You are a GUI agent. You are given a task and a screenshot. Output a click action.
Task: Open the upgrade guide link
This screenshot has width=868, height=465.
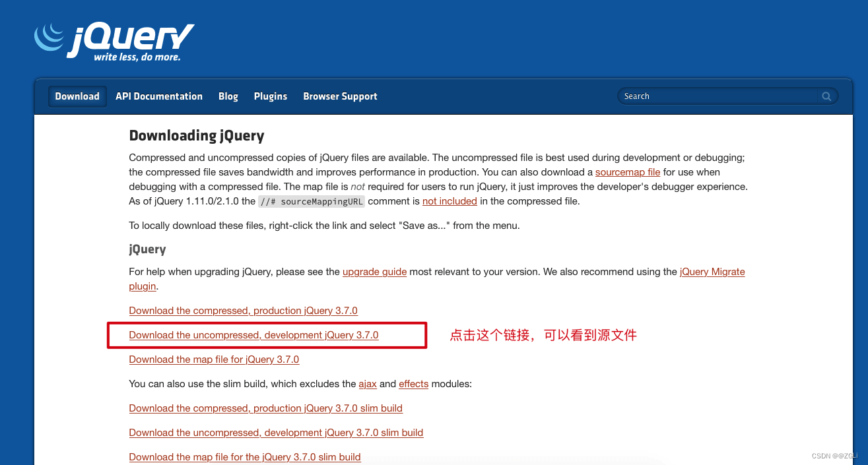click(374, 272)
